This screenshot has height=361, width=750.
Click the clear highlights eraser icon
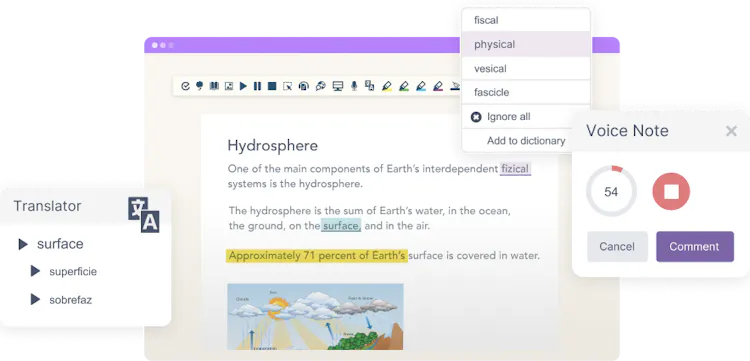tap(455, 86)
